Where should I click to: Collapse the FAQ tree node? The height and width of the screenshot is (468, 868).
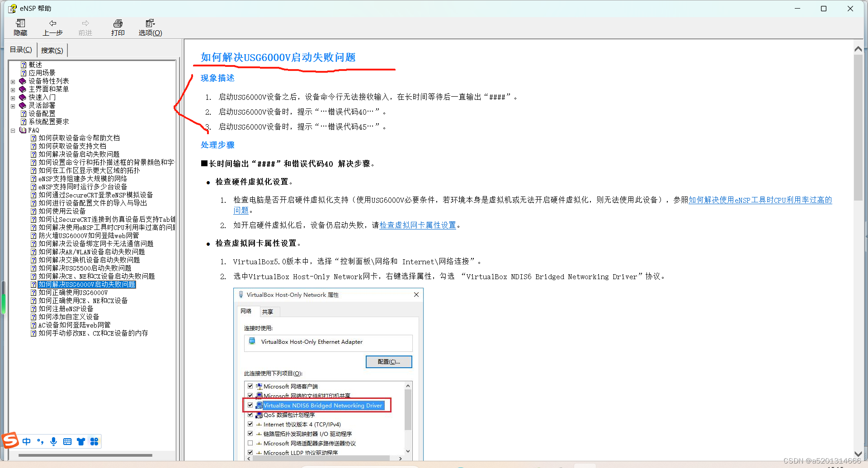pyautogui.click(x=13, y=131)
